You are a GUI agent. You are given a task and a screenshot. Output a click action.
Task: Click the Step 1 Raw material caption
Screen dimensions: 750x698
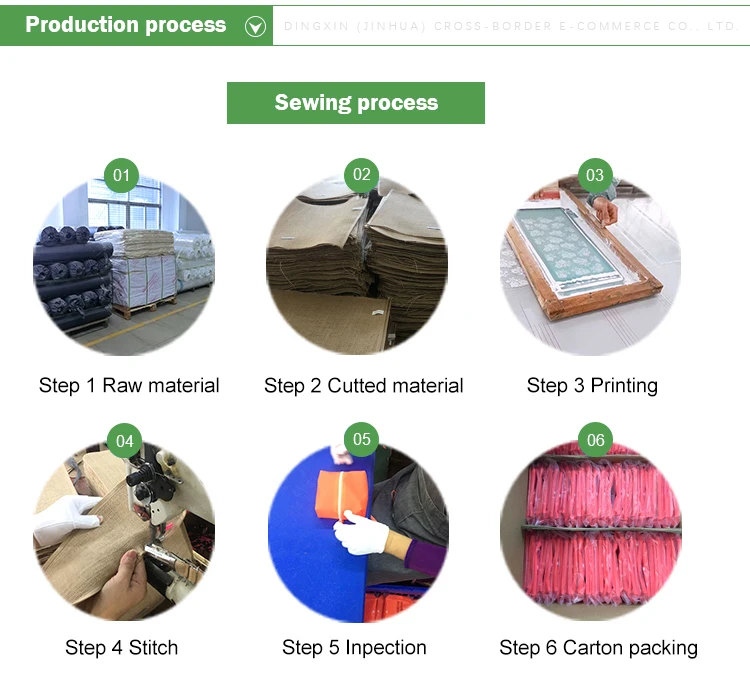[129, 386]
